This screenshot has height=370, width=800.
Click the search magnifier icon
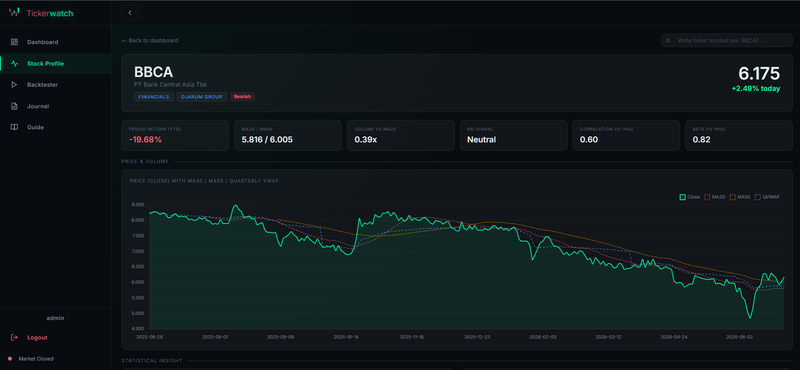(668, 40)
